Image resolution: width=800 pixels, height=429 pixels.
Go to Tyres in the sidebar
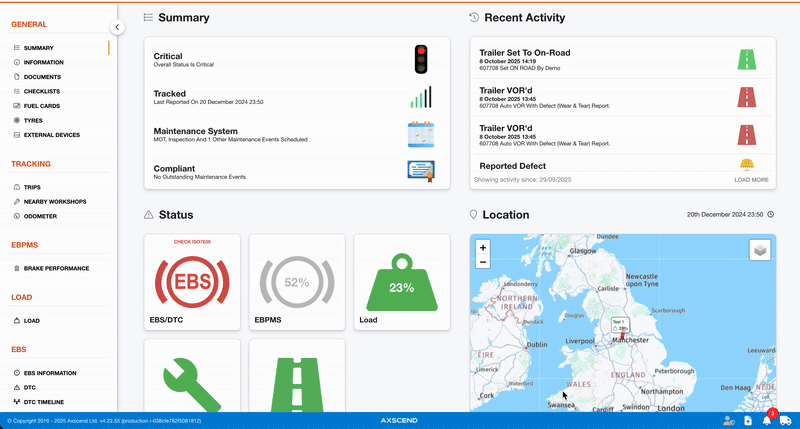click(33, 120)
